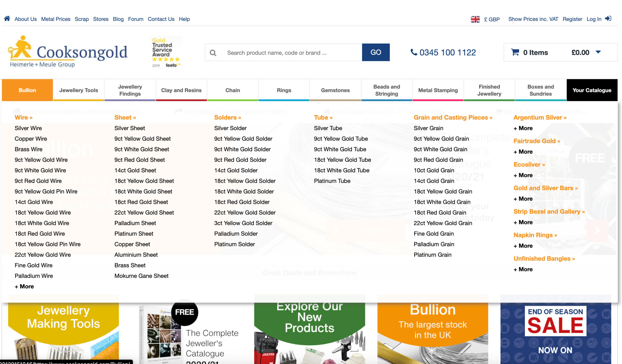This screenshot has width=622, height=364.
Task: Open the Napkin Rings heading
Action: [535, 235]
